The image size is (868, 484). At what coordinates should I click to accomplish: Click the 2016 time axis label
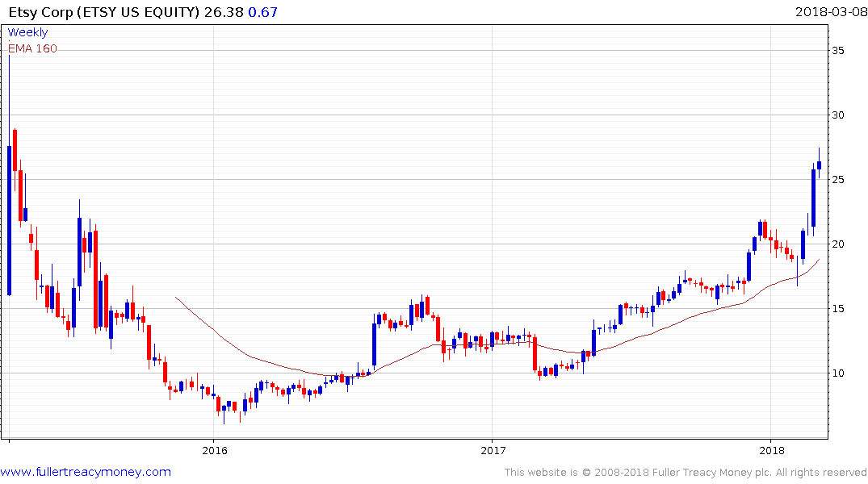215,450
